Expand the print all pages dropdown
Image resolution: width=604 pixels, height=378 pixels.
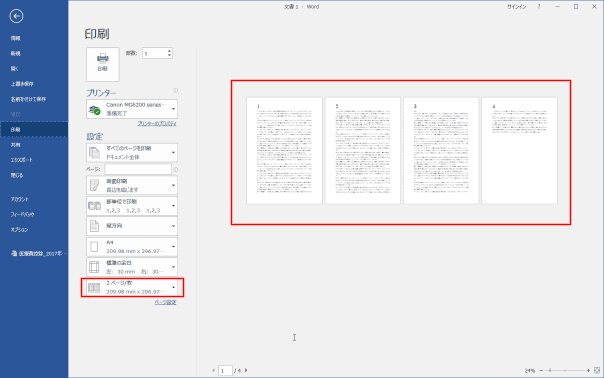click(132, 153)
